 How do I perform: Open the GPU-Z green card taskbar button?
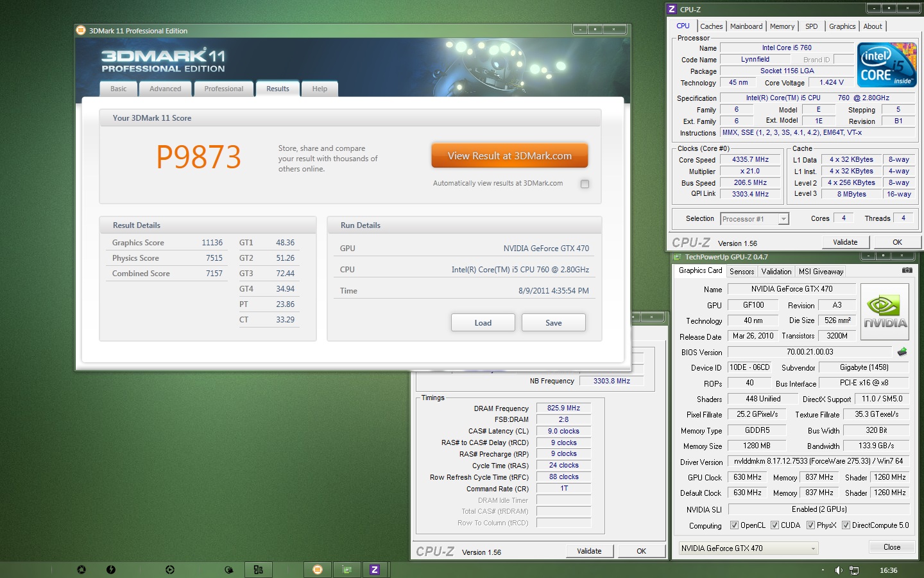pos(347,570)
